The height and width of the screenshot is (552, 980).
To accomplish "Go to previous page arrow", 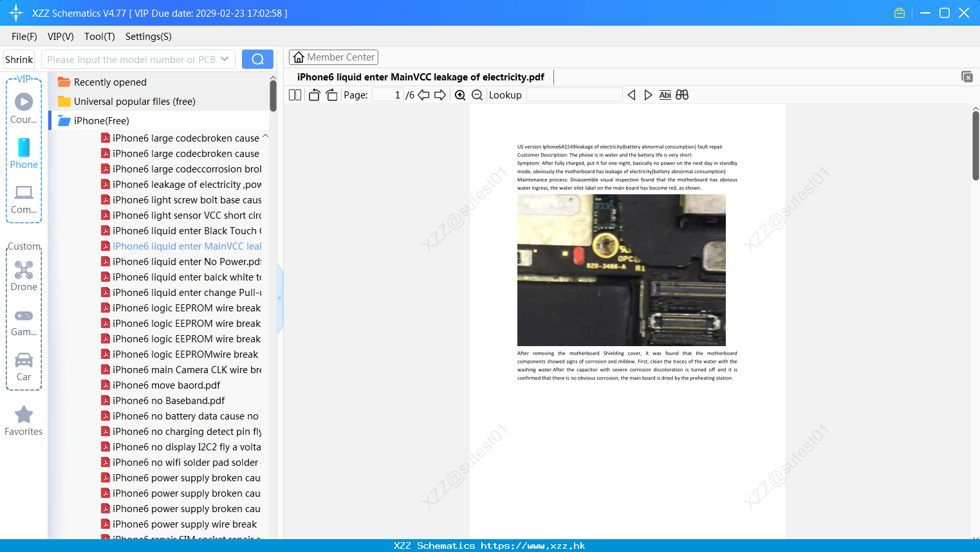I will [x=423, y=95].
